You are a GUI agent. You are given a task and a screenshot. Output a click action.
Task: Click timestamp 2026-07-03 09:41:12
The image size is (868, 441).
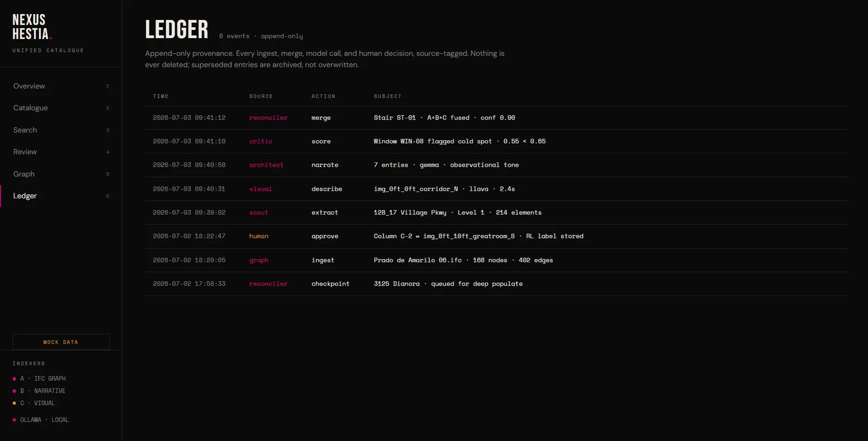point(189,118)
